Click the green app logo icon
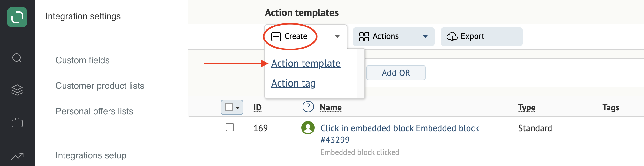The width and height of the screenshot is (644, 166). click(x=17, y=17)
